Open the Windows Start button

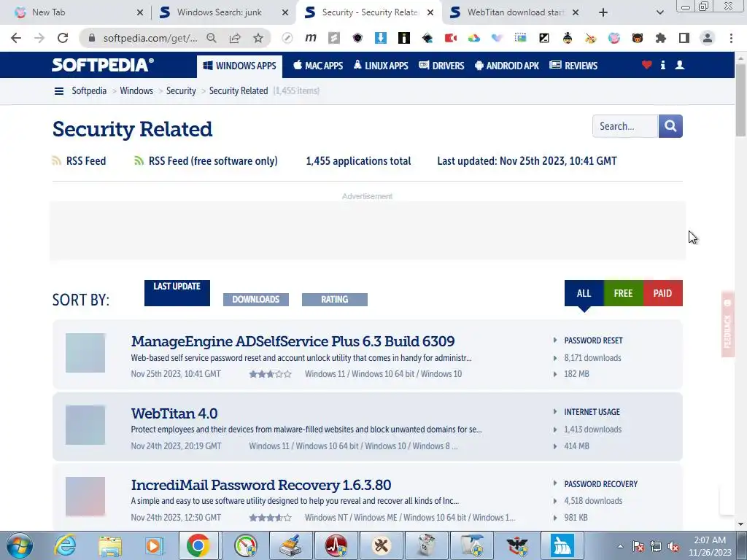(x=20, y=545)
